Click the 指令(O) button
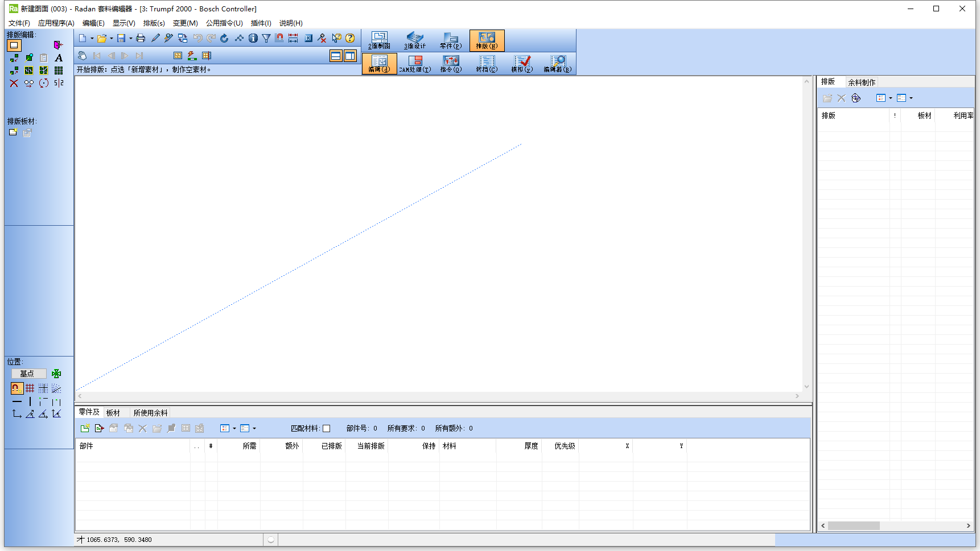Image resolution: width=980 pixels, height=551 pixels. pos(451,64)
